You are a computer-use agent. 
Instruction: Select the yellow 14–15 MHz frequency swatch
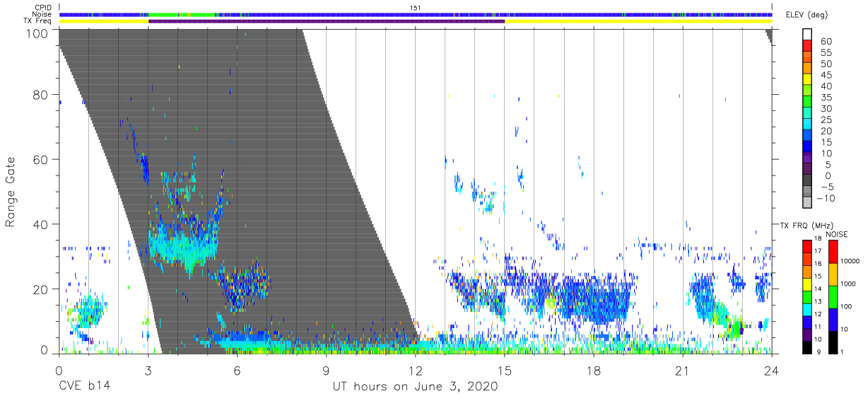coord(807,283)
